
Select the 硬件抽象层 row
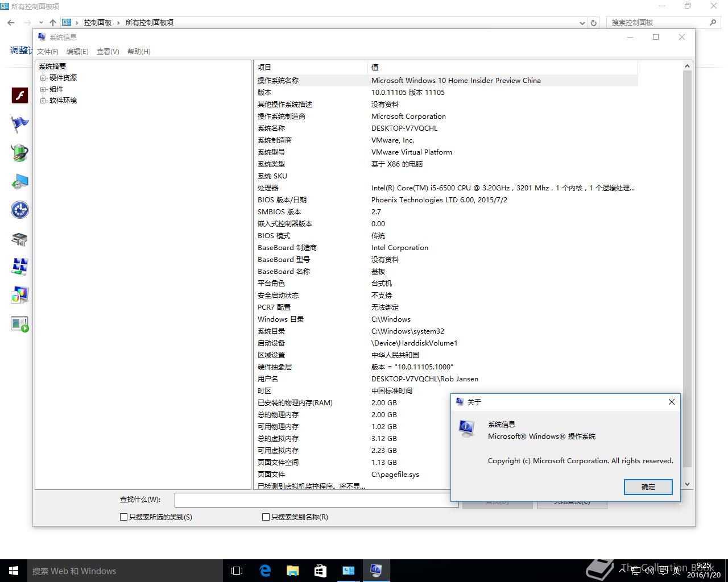tap(446, 367)
